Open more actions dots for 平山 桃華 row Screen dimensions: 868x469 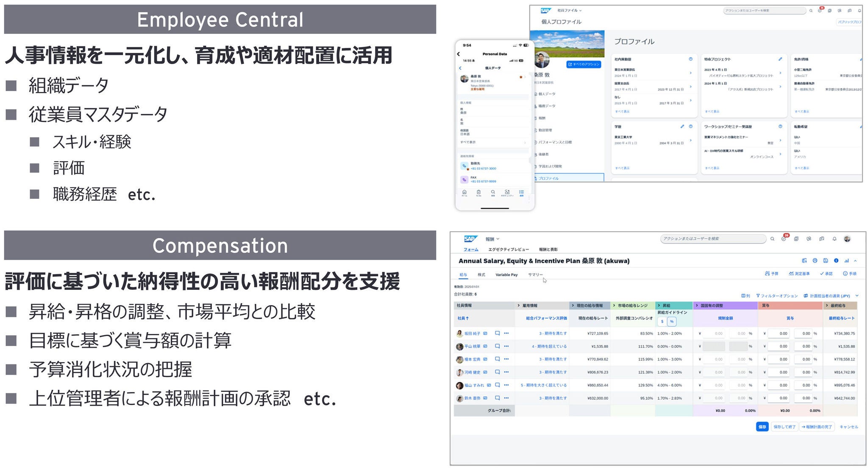point(506,347)
